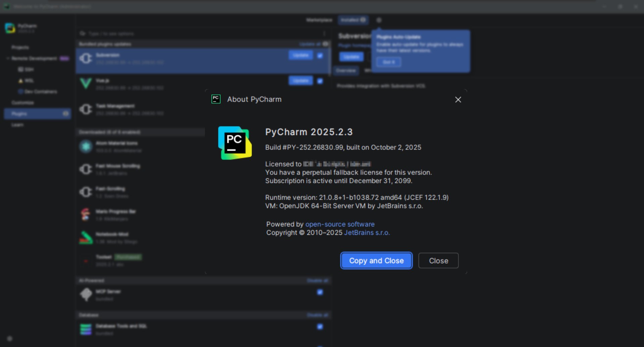Click the Copy and Close button
This screenshot has height=347, width=644.
tap(376, 261)
